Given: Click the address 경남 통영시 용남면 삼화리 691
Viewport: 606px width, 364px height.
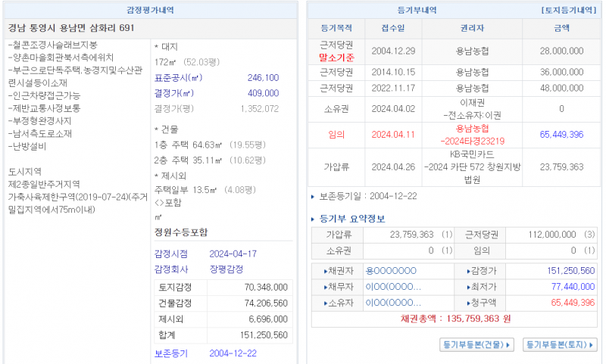Looking at the screenshot, I should pyautogui.click(x=71, y=28).
